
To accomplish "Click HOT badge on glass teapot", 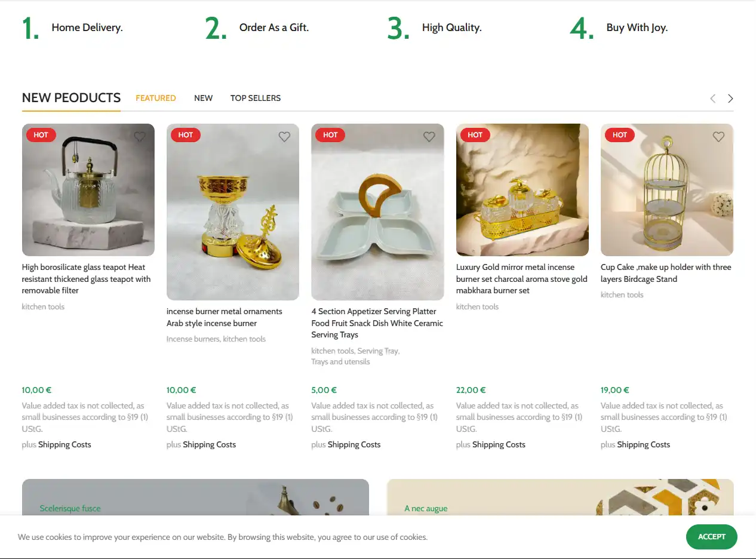I will [x=41, y=135].
